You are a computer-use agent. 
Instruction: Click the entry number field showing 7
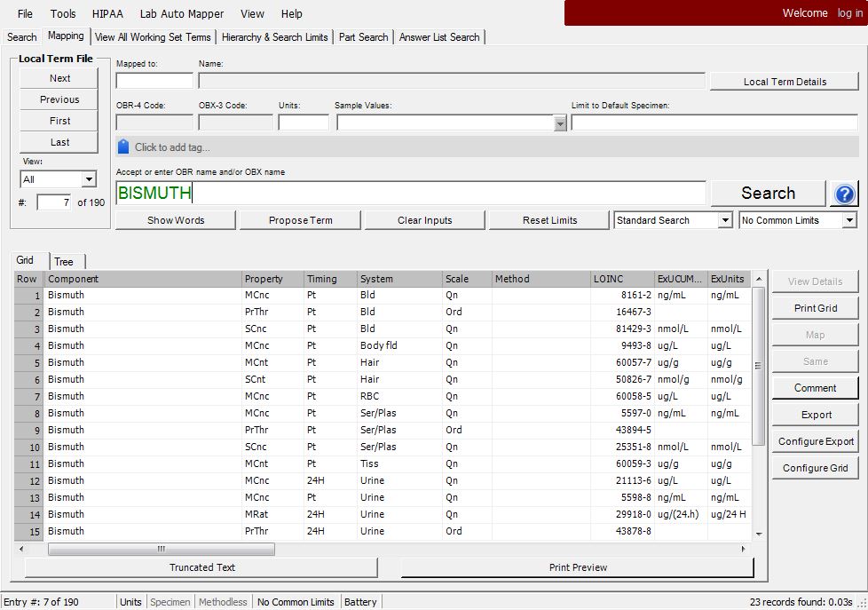pos(54,202)
